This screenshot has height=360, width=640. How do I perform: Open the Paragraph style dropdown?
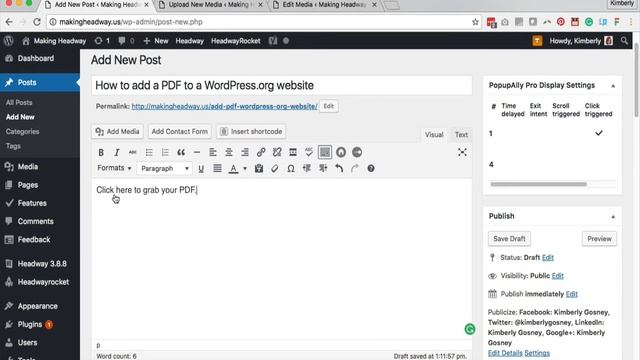(x=164, y=169)
